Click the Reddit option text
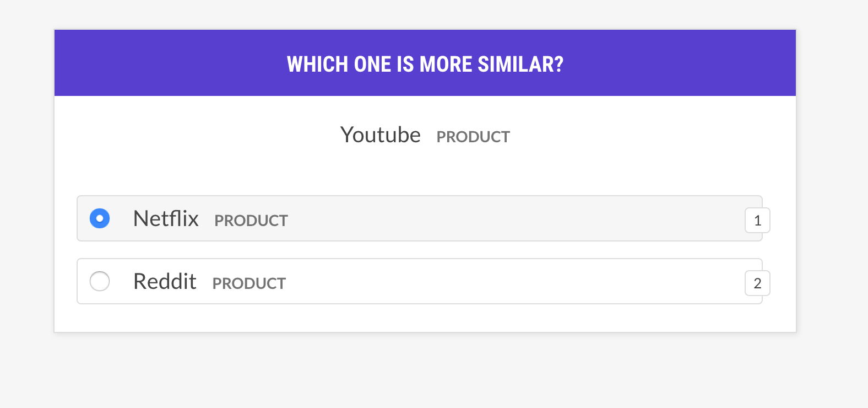Screen dimensions: 868x408 165,281
